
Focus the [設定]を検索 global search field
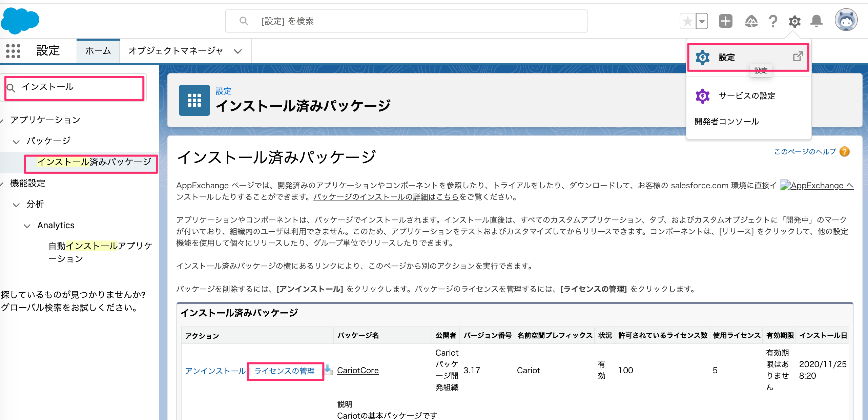(406, 21)
